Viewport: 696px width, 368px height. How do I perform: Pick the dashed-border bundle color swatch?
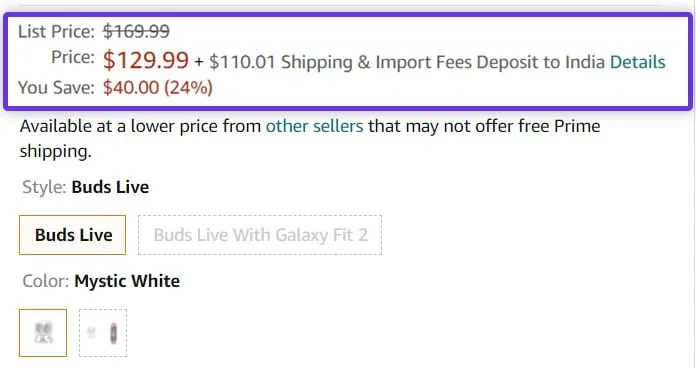point(103,333)
